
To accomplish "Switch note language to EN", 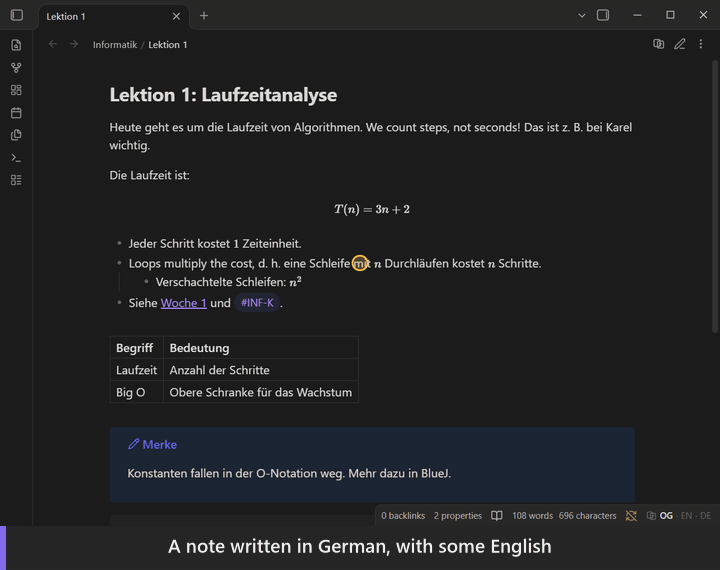I will coord(686,516).
